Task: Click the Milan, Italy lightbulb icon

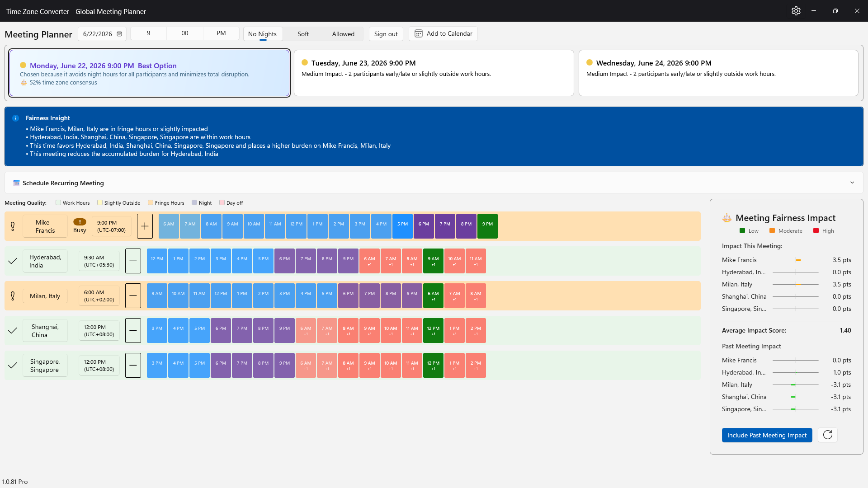Action: [13, 296]
